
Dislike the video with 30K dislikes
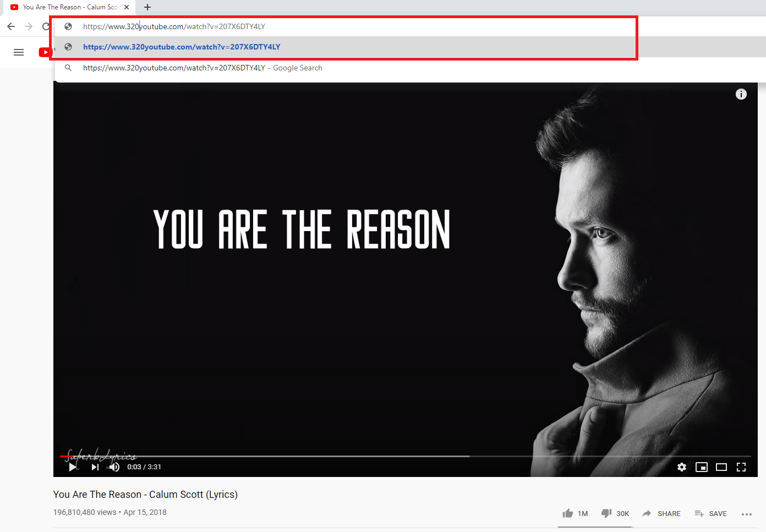point(615,513)
